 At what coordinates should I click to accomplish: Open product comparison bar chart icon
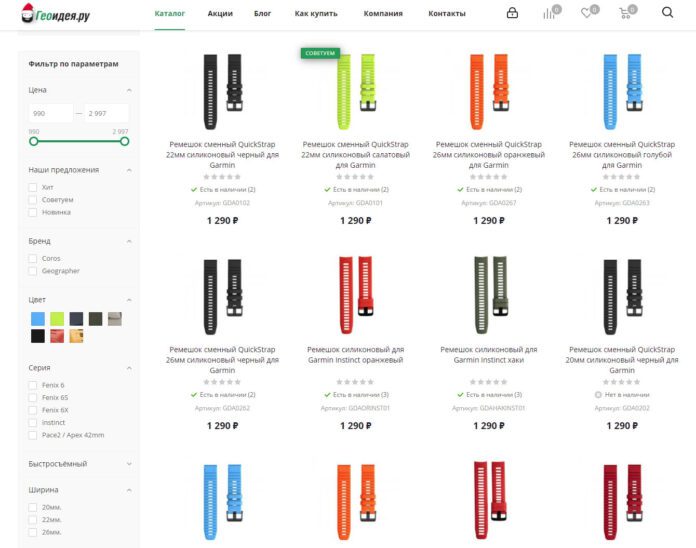(x=550, y=13)
